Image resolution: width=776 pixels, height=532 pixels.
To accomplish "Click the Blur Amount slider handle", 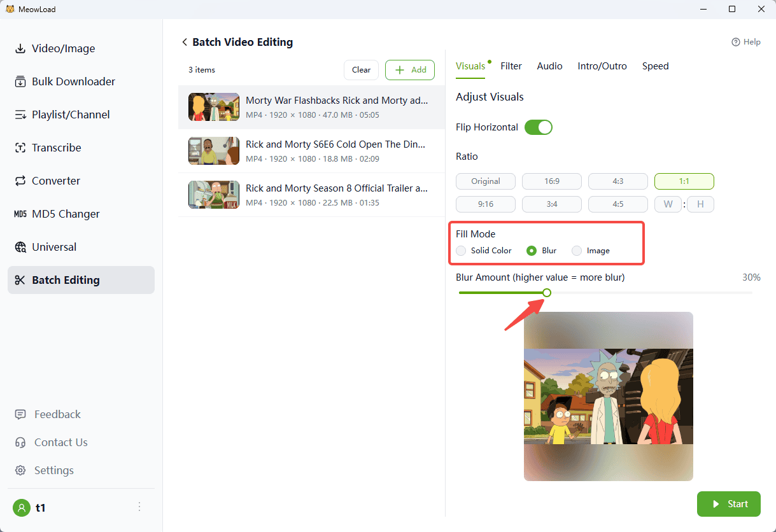I will (546, 293).
